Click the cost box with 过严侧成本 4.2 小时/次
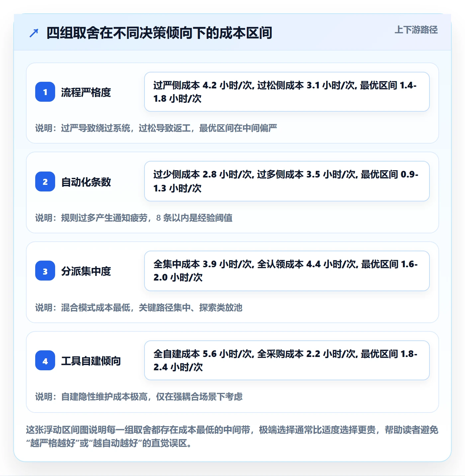 click(x=287, y=92)
